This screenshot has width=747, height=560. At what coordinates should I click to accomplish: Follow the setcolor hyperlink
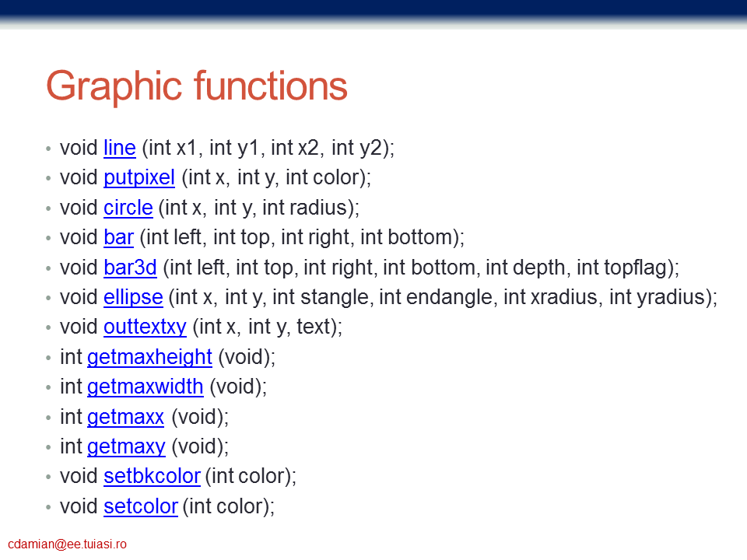tap(141, 506)
